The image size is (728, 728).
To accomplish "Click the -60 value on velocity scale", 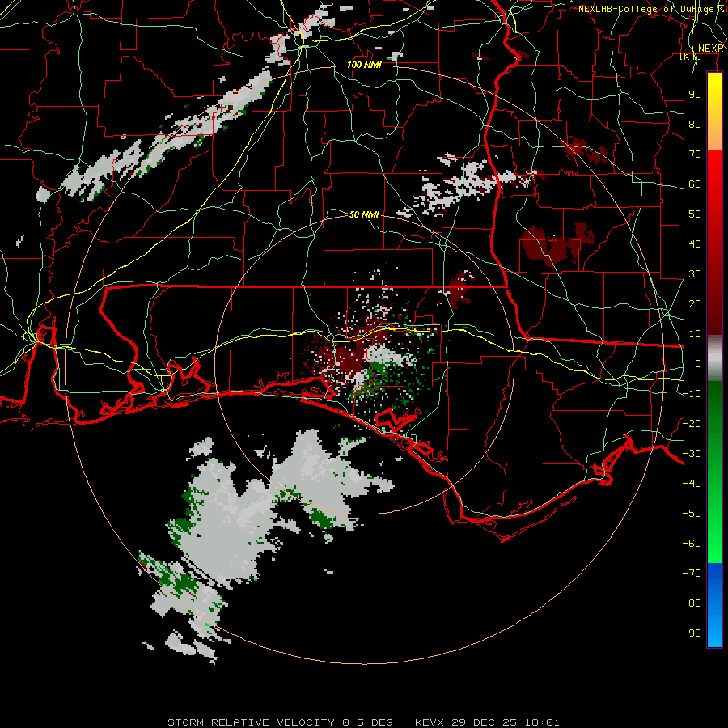I will [x=692, y=544].
